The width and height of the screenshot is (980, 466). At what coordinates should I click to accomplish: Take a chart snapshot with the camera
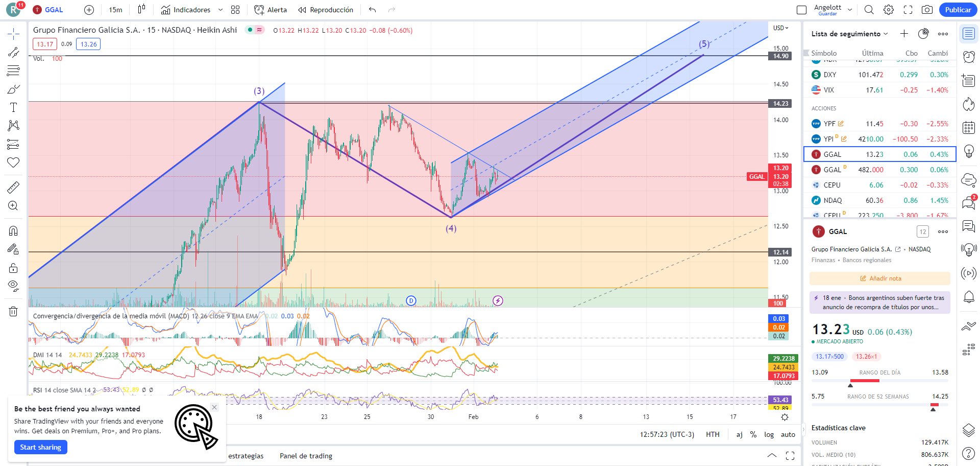927,10
